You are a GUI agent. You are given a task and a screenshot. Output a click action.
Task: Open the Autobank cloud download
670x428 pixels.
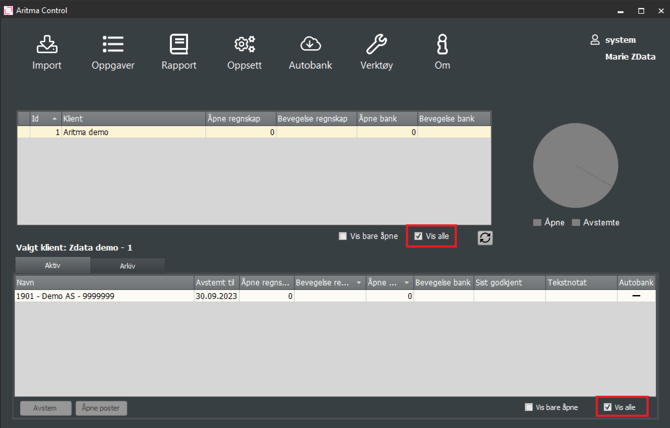pyautogui.click(x=310, y=51)
